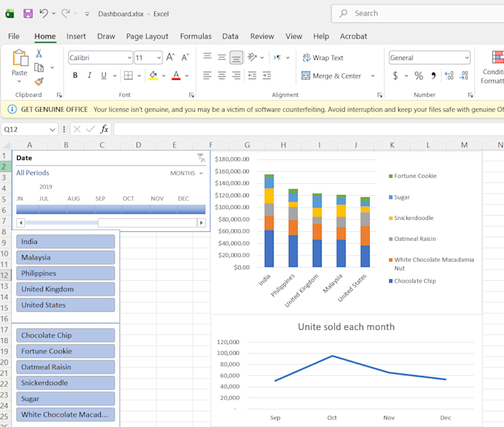Open the Font group dialog launcher

click(x=191, y=95)
